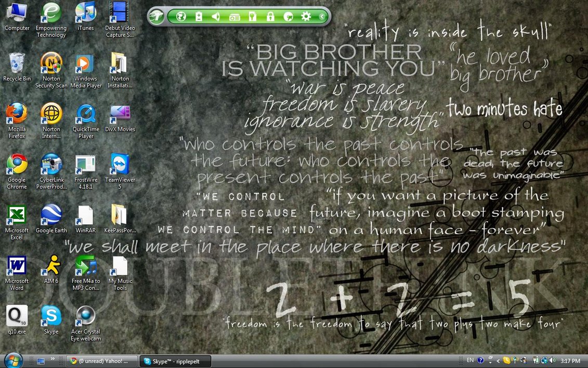Click the padlock icon in the green toolbar

[270, 17]
